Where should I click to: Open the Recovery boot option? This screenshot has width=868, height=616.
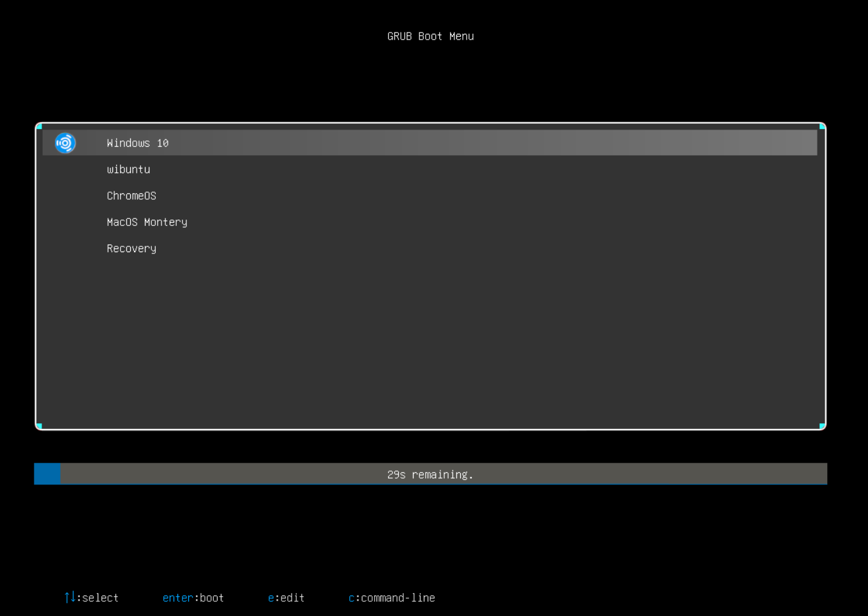click(131, 248)
